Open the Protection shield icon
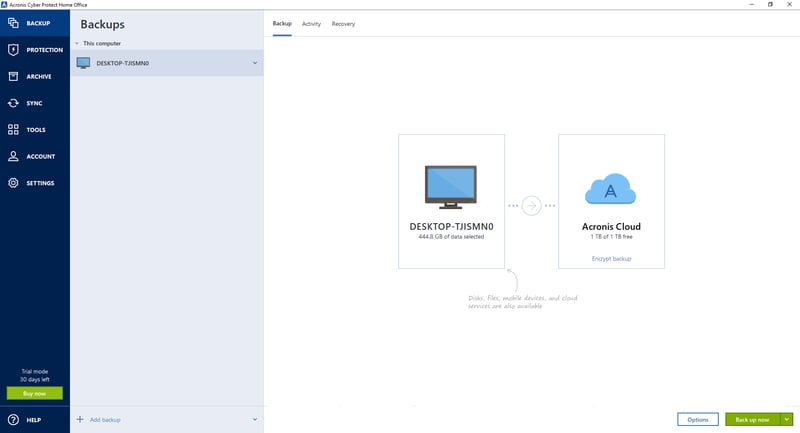 click(13, 49)
